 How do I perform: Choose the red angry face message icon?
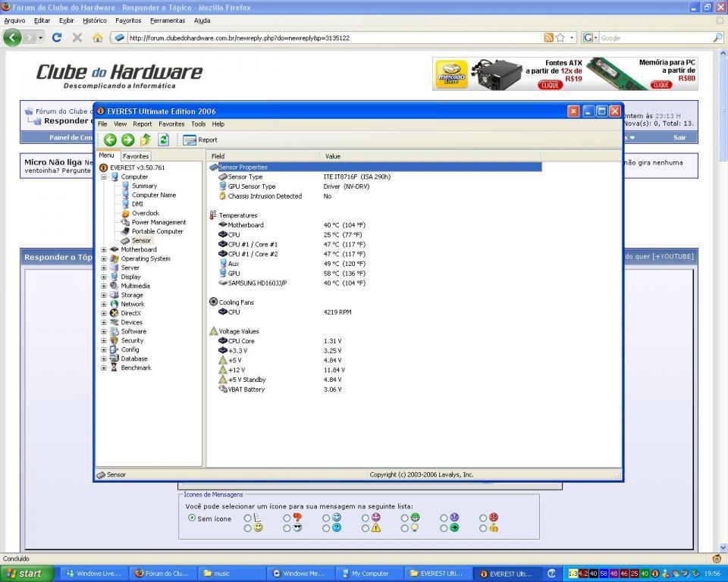pyautogui.click(x=483, y=518)
